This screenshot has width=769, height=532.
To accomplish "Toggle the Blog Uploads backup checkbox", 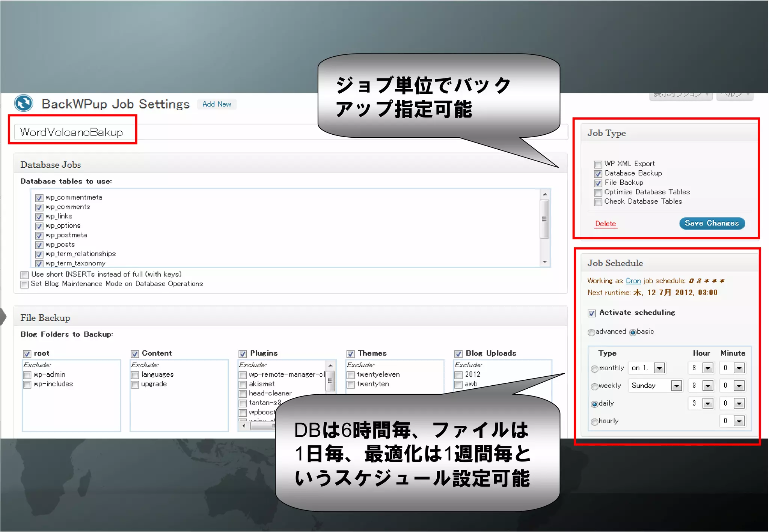I will tap(458, 353).
